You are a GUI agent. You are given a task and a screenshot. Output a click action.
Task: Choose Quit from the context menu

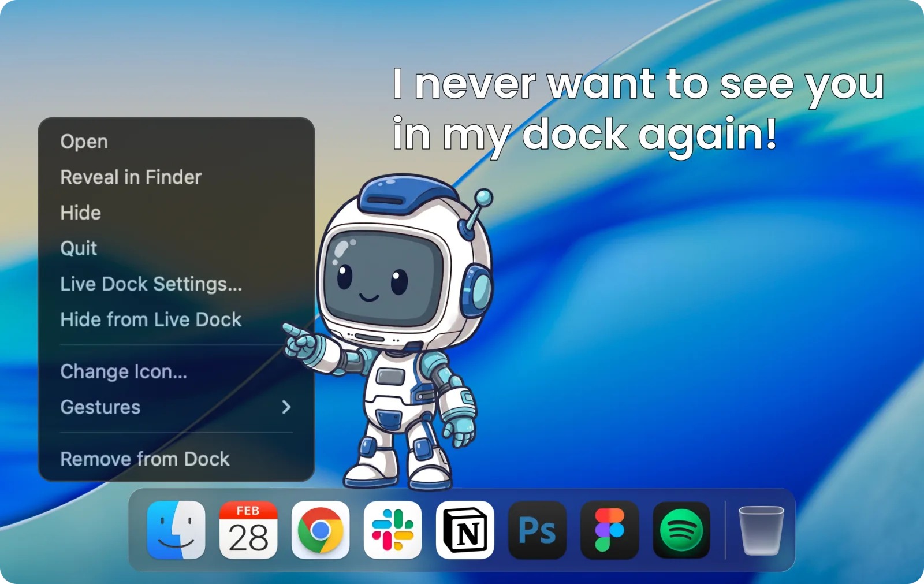176,248
